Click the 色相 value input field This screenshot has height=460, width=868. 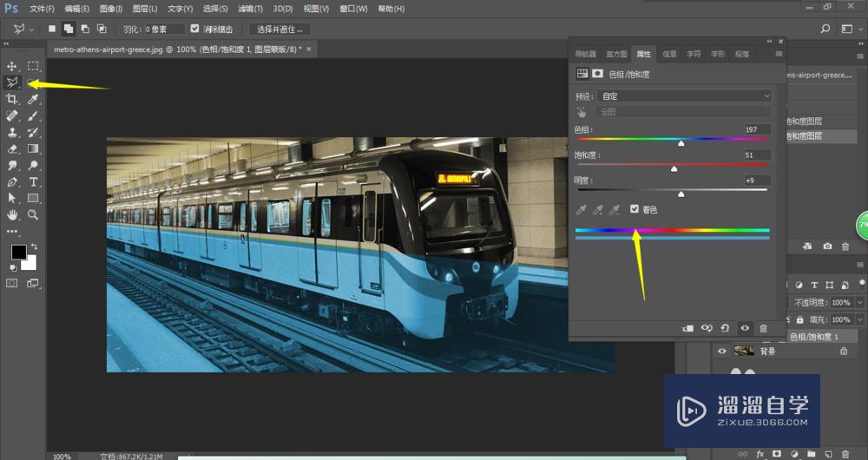(756, 129)
